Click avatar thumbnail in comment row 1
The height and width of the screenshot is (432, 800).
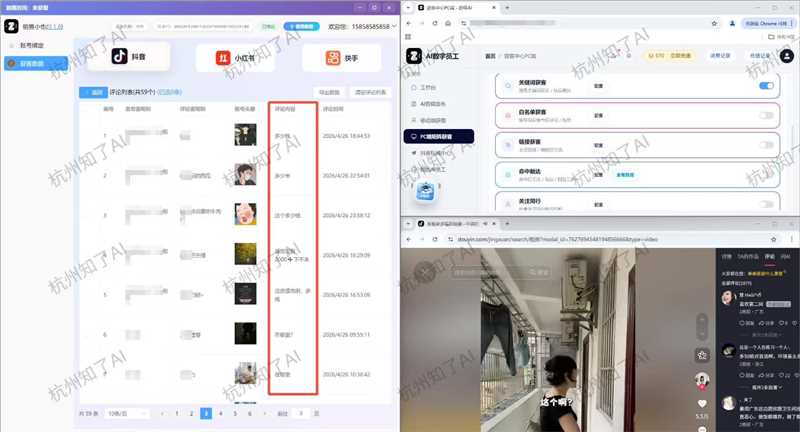245,135
